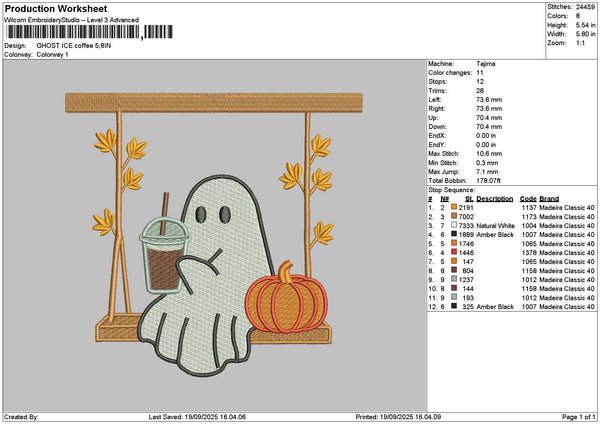The height and width of the screenshot is (424, 600).
Task: Select the Natural White swatch in stop 3
Action: point(455,225)
